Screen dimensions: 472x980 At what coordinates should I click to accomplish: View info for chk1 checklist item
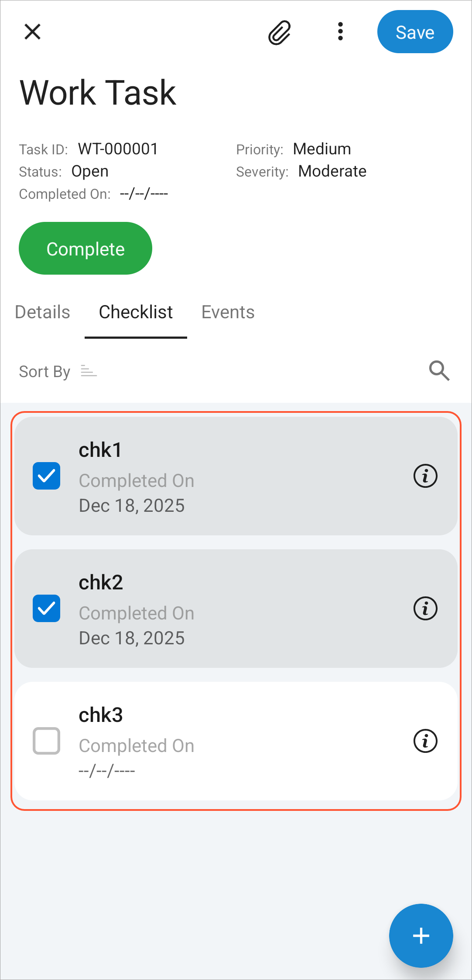coord(425,476)
